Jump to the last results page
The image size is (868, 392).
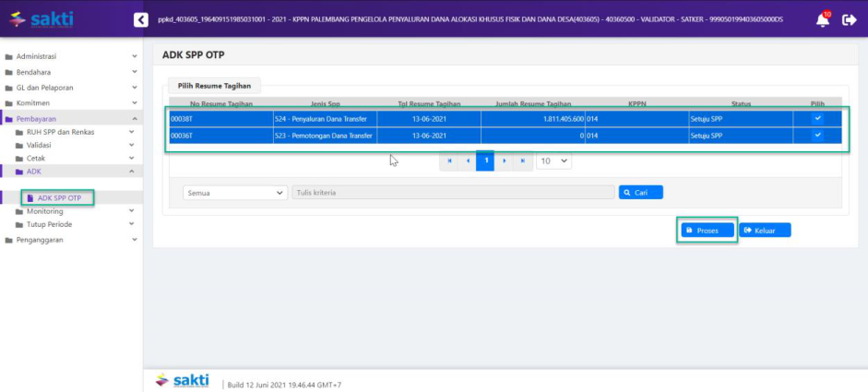click(x=522, y=160)
